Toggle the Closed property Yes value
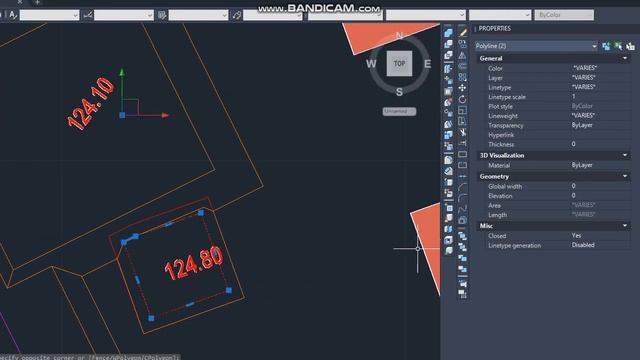The height and width of the screenshot is (360, 640). click(x=576, y=236)
